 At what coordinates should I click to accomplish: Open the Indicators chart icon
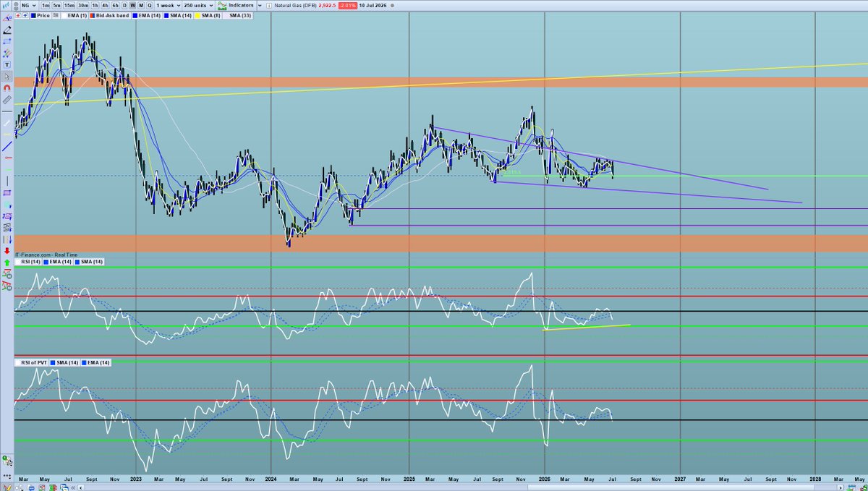tap(221, 6)
